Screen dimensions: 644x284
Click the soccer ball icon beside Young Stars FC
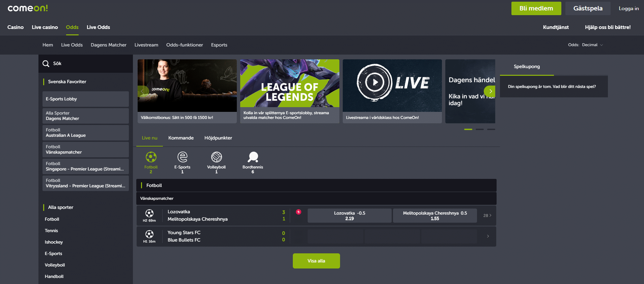pyautogui.click(x=149, y=234)
